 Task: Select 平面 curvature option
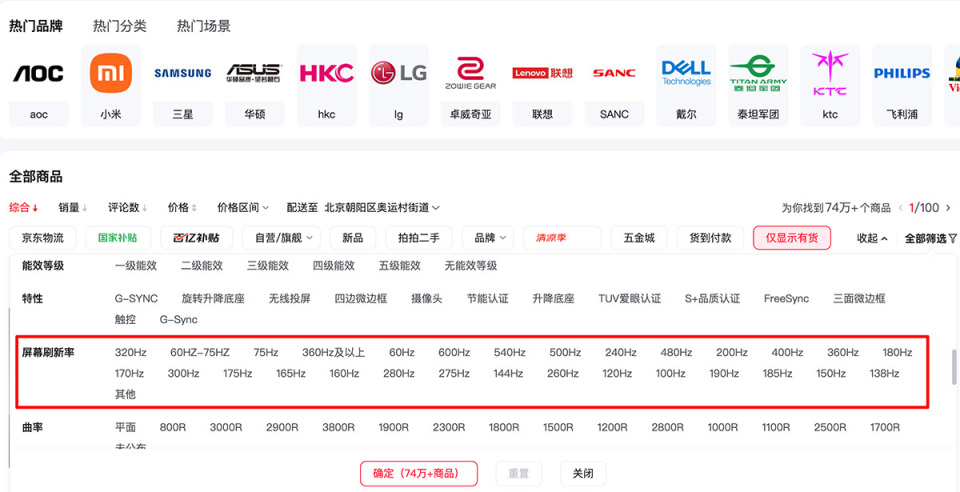pos(125,427)
